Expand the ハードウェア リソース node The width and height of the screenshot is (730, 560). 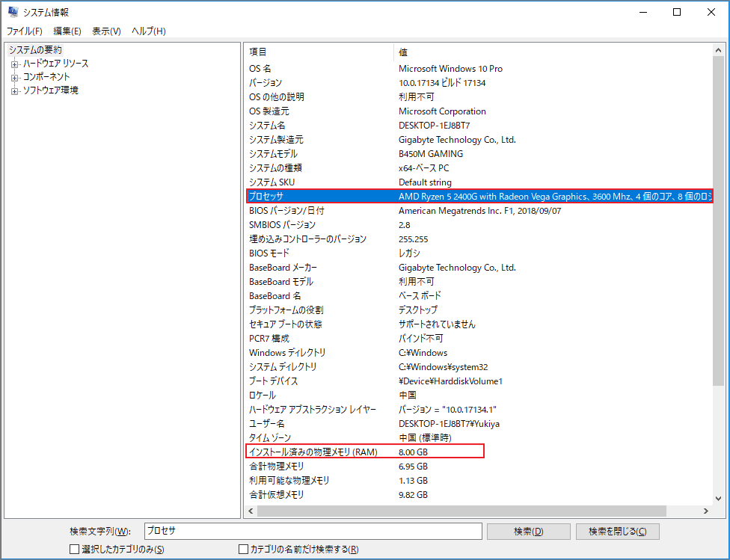[14, 65]
